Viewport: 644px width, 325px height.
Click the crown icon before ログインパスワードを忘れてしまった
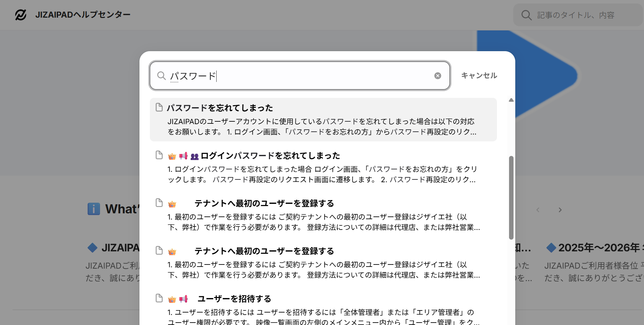point(172,156)
